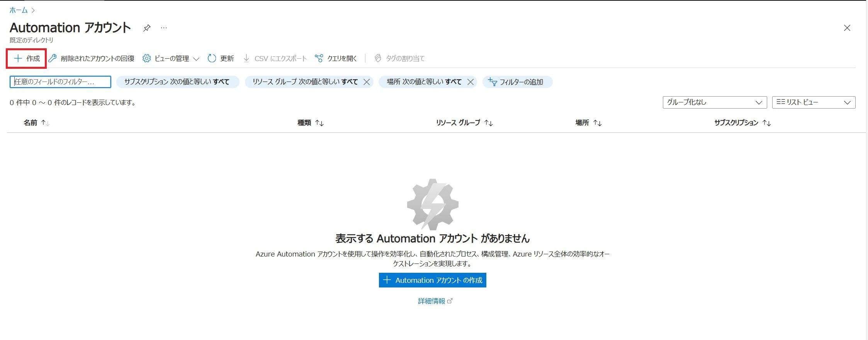Focus the 任意のフィールドのフィルター input
Screen dimensions: 868x340
pos(60,82)
